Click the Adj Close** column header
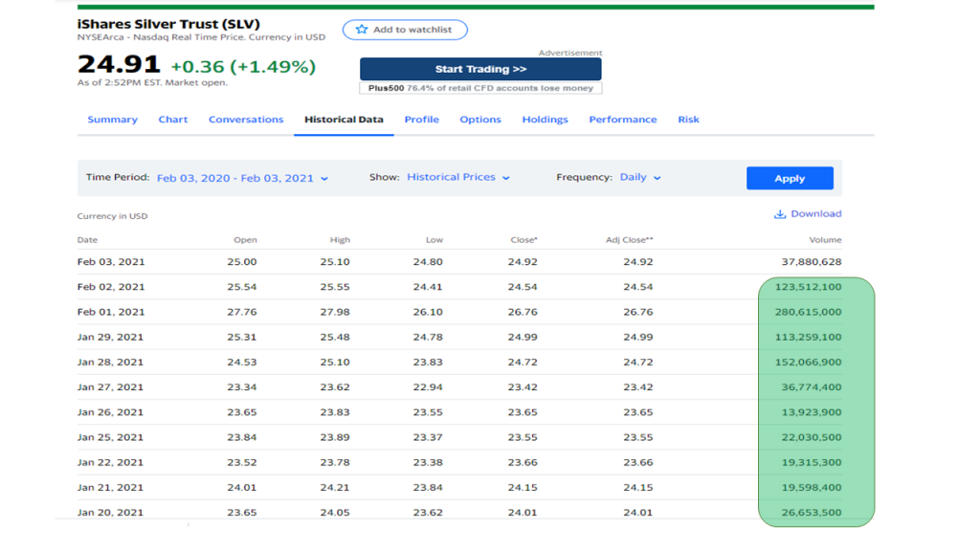 [630, 240]
